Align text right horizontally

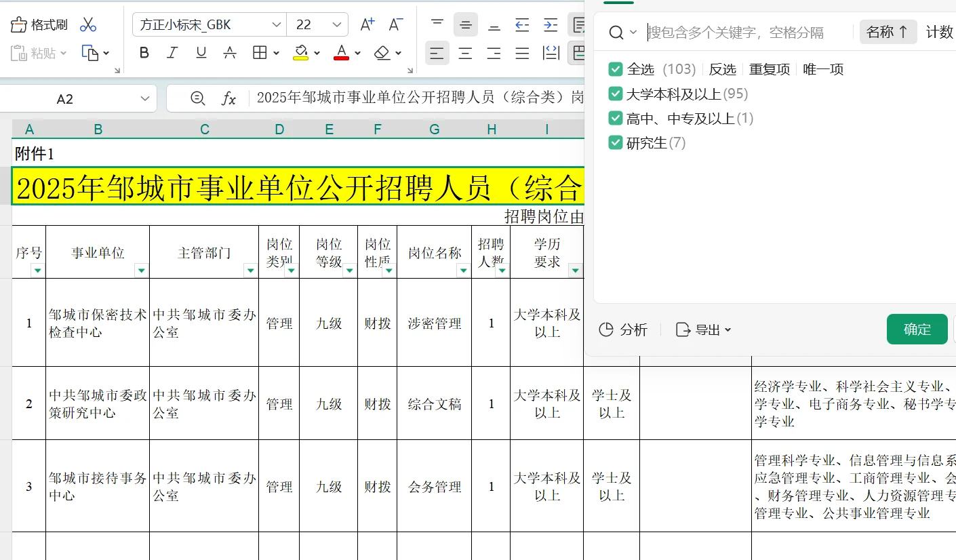point(494,52)
